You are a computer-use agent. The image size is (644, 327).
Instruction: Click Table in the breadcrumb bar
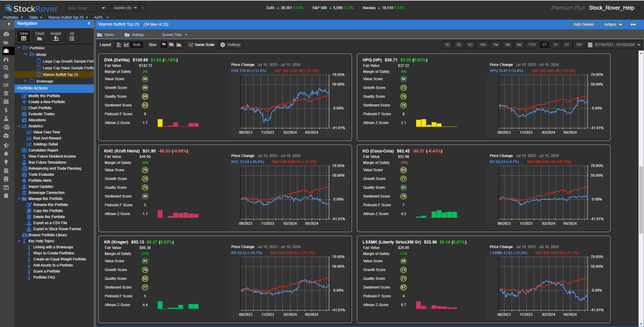coord(33,18)
